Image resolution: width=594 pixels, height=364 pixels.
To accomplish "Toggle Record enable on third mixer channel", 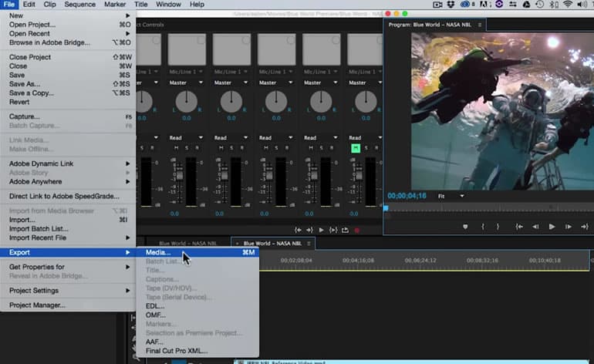I will [242, 148].
